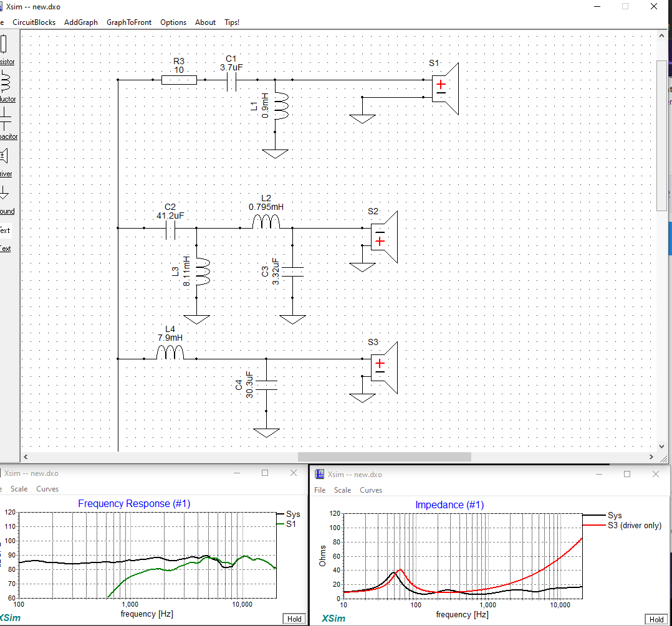Click the schematic scroll right arrow
672x626 pixels.
click(x=651, y=457)
